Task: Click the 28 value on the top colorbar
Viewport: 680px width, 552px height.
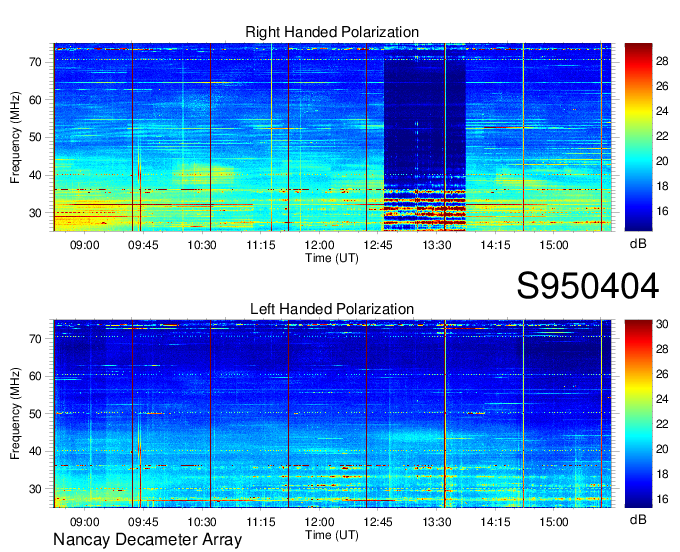Action: [662, 61]
